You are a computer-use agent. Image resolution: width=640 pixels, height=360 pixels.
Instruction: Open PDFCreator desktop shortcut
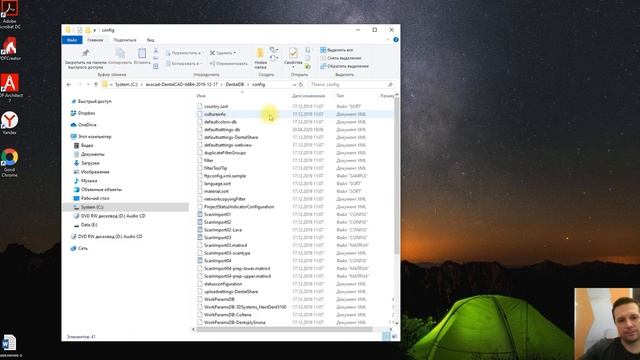click(x=9, y=49)
